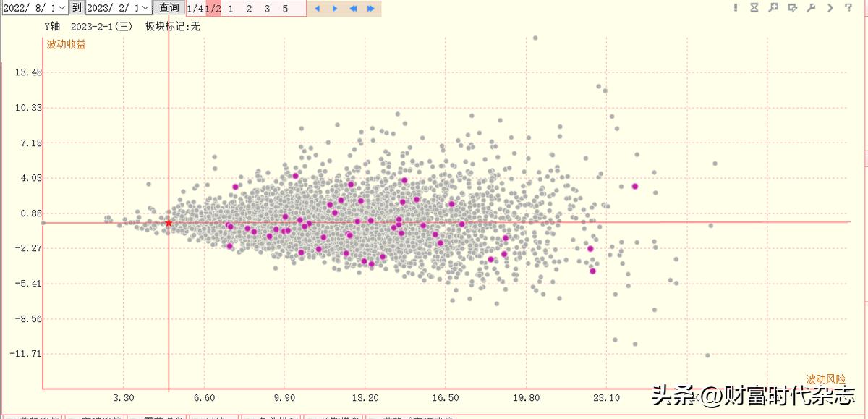Click the 6.60 X-axis value

pos(204,398)
